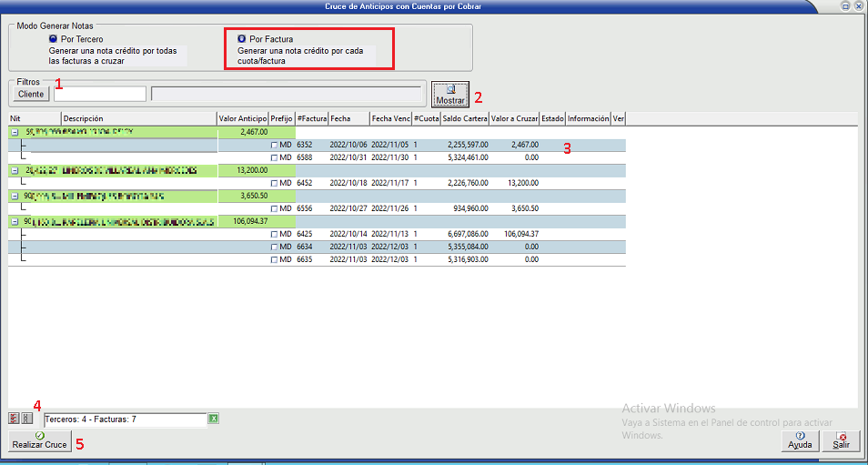The image size is (868, 465).
Task: Click the restore window icon in title bar
Action: pos(846,5)
